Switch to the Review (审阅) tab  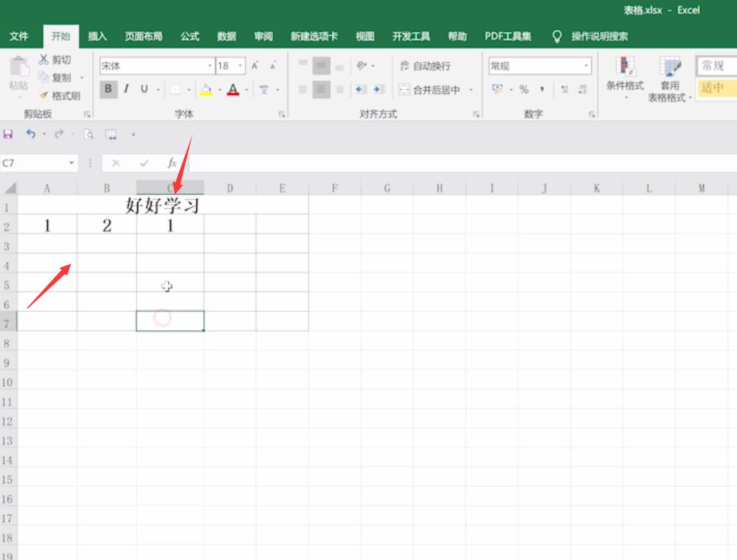tap(263, 36)
